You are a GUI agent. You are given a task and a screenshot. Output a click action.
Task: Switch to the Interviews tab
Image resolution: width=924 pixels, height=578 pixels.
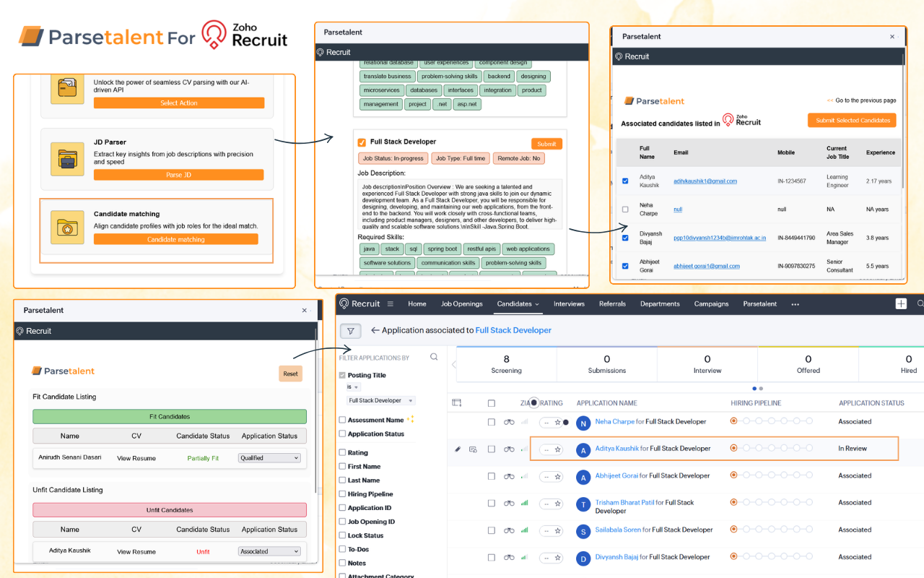[x=569, y=304]
